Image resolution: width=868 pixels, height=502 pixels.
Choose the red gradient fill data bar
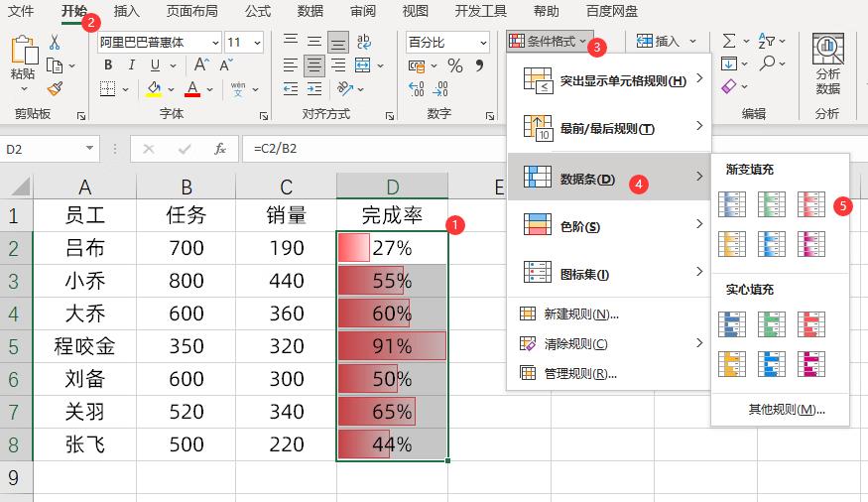click(x=810, y=204)
